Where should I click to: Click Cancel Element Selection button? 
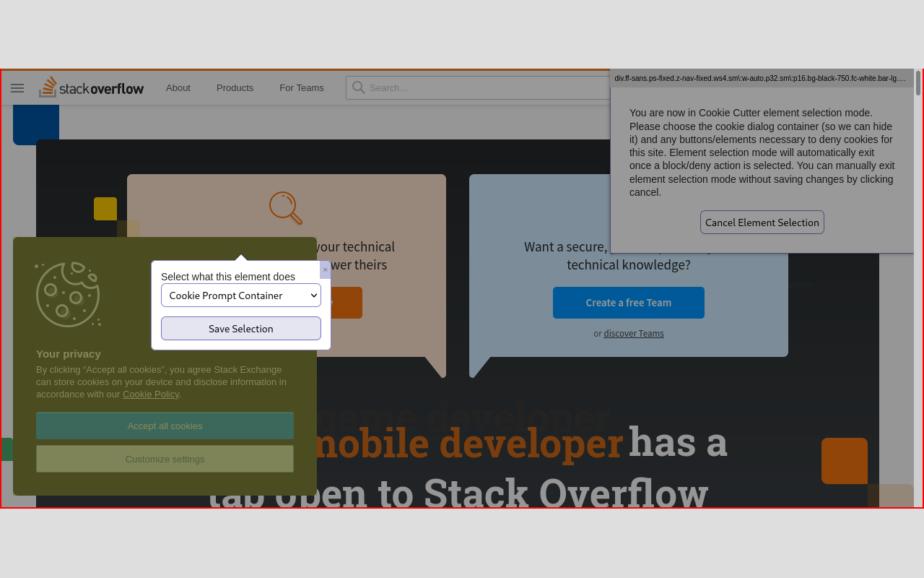(x=762, y=222)
